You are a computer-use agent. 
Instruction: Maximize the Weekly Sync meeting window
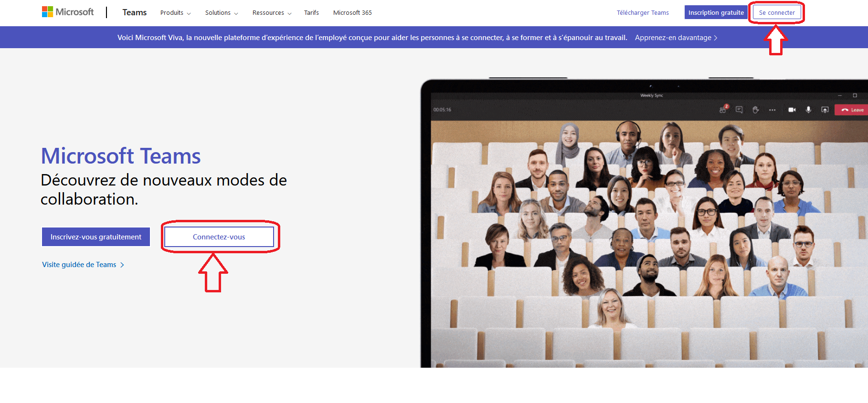point(855,95)
